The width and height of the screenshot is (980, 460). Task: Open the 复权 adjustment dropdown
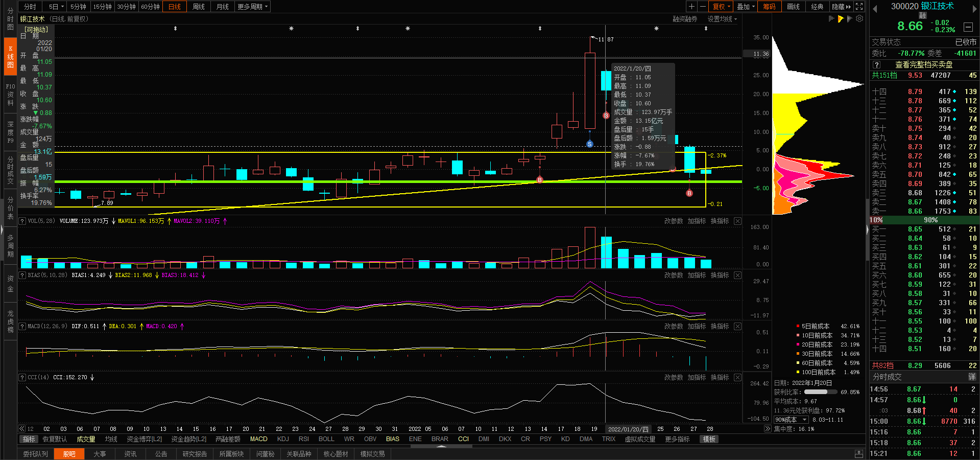click(x=722, y=7)
